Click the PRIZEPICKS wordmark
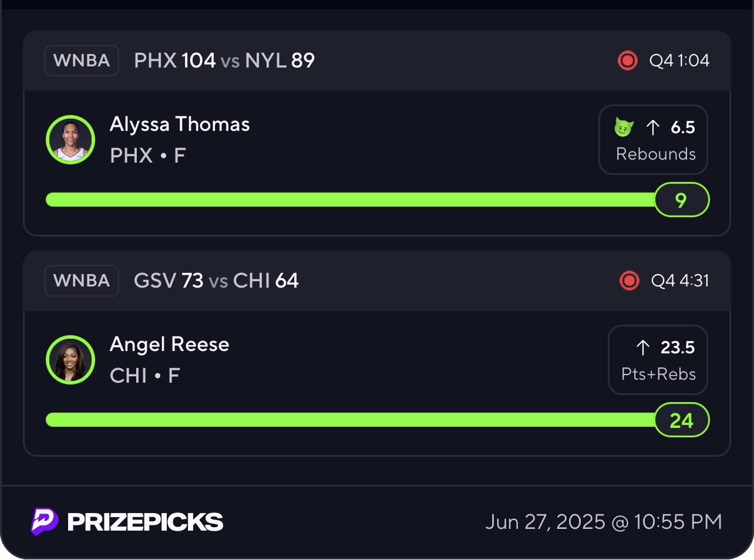The width and height of the screenshot is (754, 560). point(145,522)
